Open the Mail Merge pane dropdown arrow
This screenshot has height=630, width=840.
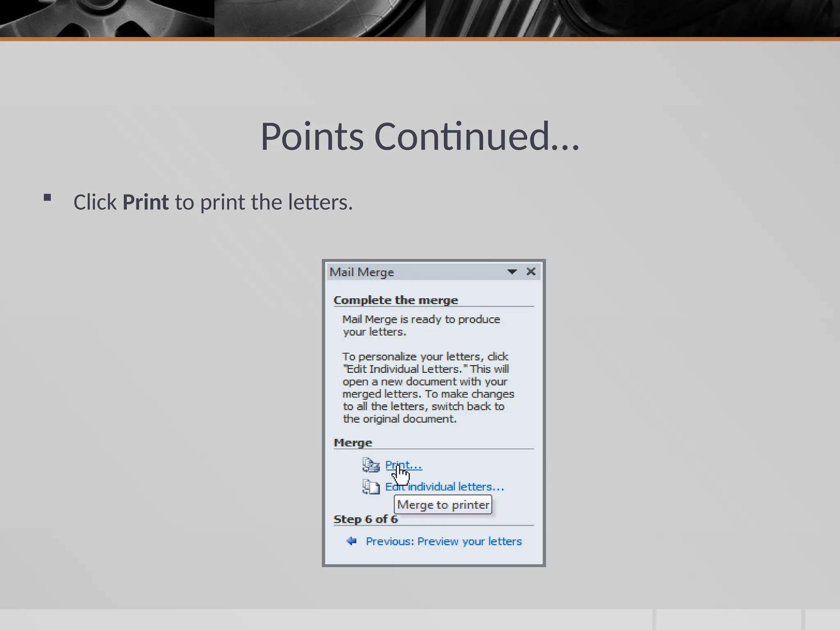pyautogui.click(x=512, y=272)
